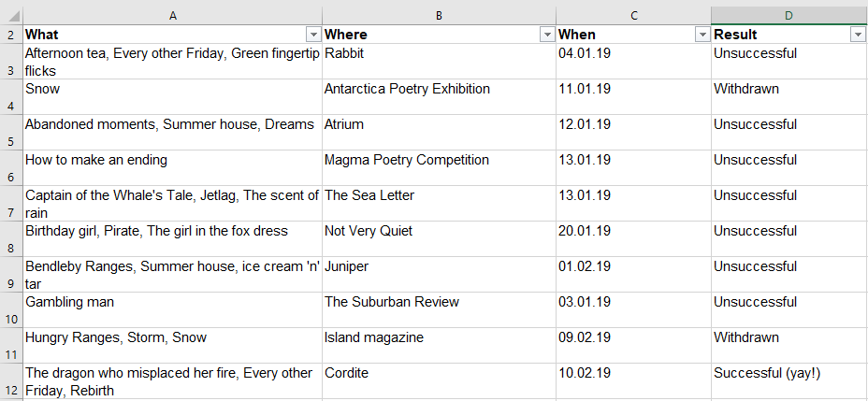Select the 'Cordite' cell
This screenshot has height=401, width=868.
pos(346,373)
